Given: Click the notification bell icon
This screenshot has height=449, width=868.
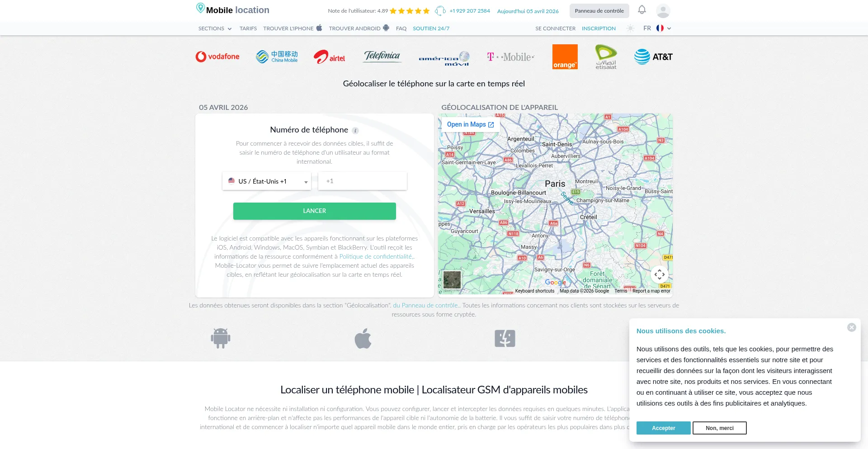Looking at the screenshot, I should coord(642,10).
